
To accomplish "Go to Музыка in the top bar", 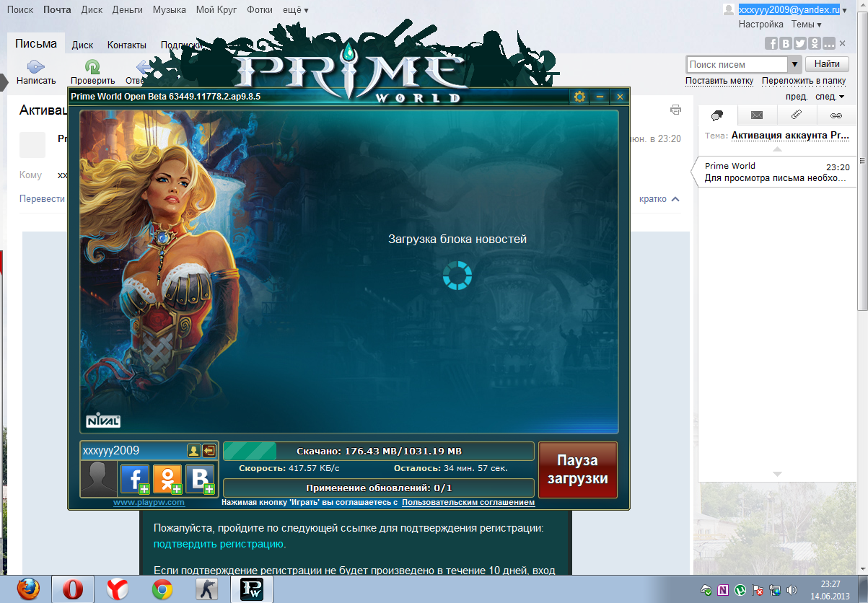I will pos(169,10).
